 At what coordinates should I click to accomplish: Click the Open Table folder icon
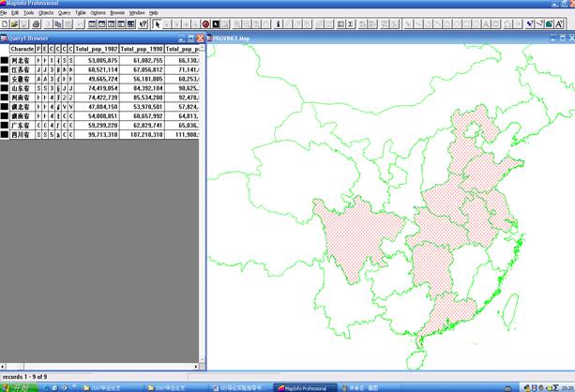click(13, 23)
